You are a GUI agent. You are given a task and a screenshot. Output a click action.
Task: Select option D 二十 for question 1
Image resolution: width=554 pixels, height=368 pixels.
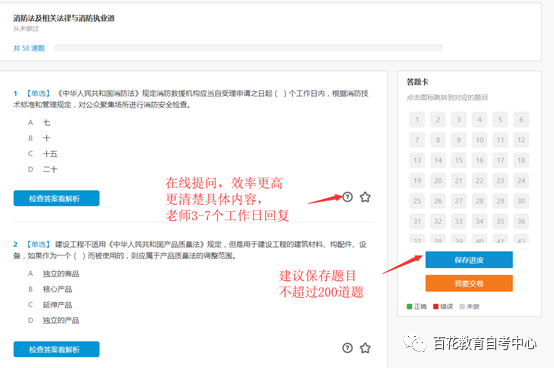pos(43,169)
